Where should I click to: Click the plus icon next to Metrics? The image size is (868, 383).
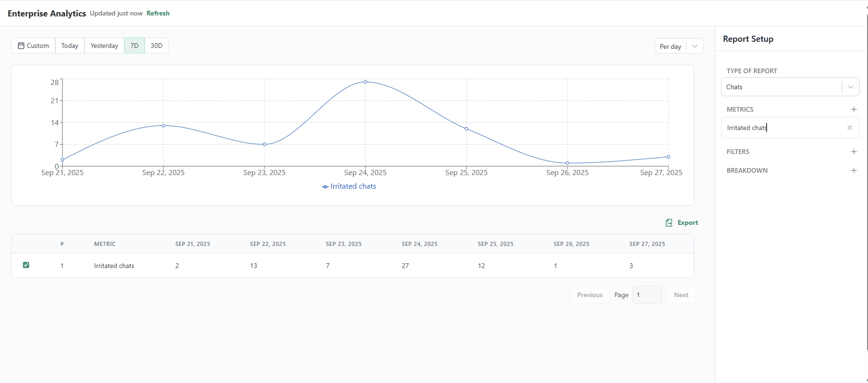[x=853, y=109]
